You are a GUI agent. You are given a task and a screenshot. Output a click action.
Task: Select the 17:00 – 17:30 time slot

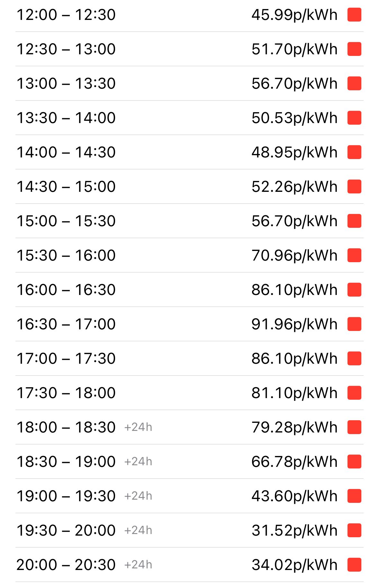[189, 359]
